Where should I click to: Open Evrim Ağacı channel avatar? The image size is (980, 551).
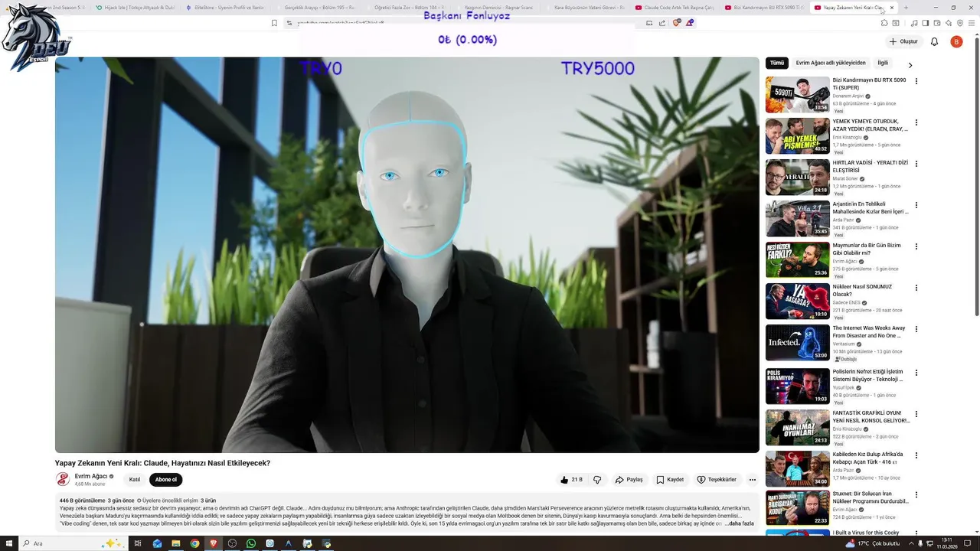coord(63,479)
